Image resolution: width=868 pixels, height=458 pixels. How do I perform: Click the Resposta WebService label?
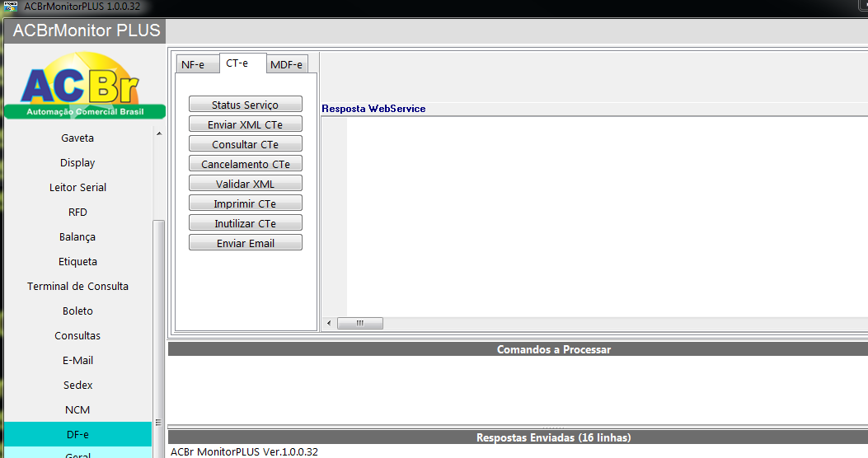click(x=373, y=109)
